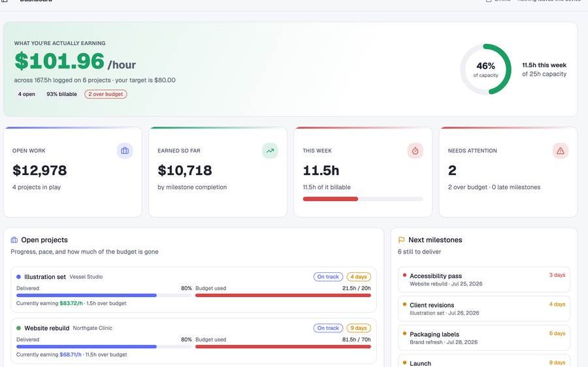Click 'of 25h capacity' text
Image resolution: width=588 pixels, height=367 pixels.
tap(544, 74)
